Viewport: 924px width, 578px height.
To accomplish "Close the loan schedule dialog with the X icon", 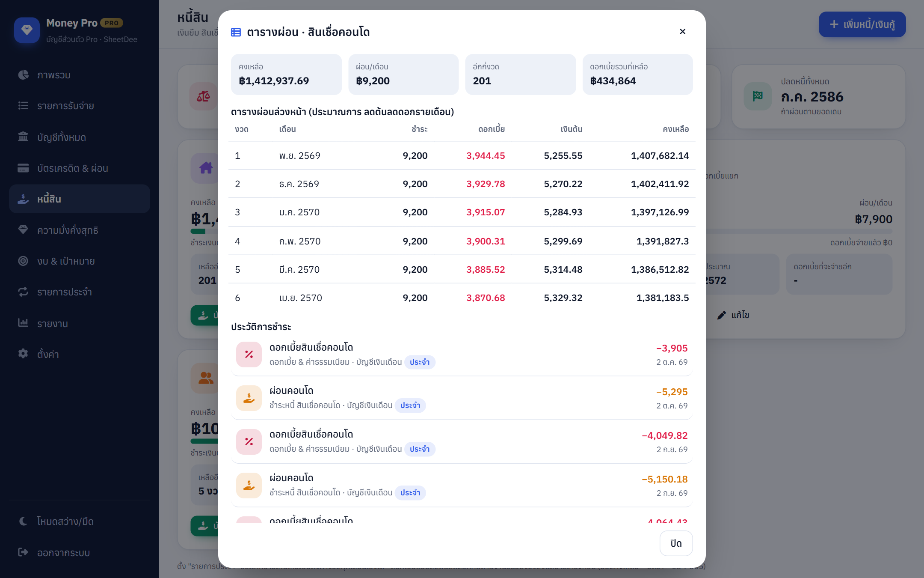I will coord(682,32).
